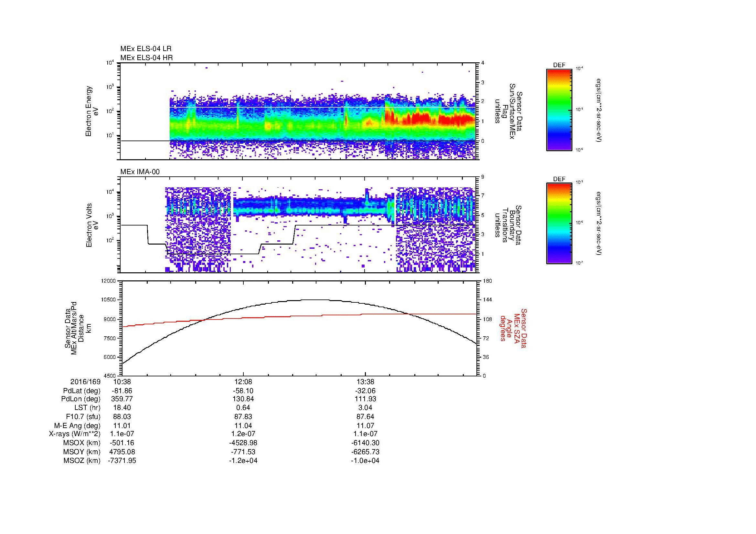
Task: Click the MSOZ value '-7371.95'
Action: pos(122,461)
